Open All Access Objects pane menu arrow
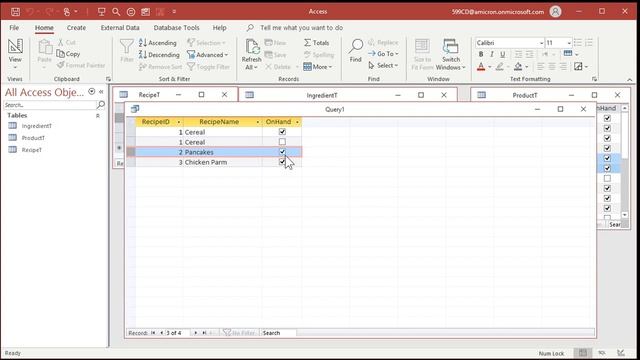This screenshot has height=360, width=640. pos(91,92)
